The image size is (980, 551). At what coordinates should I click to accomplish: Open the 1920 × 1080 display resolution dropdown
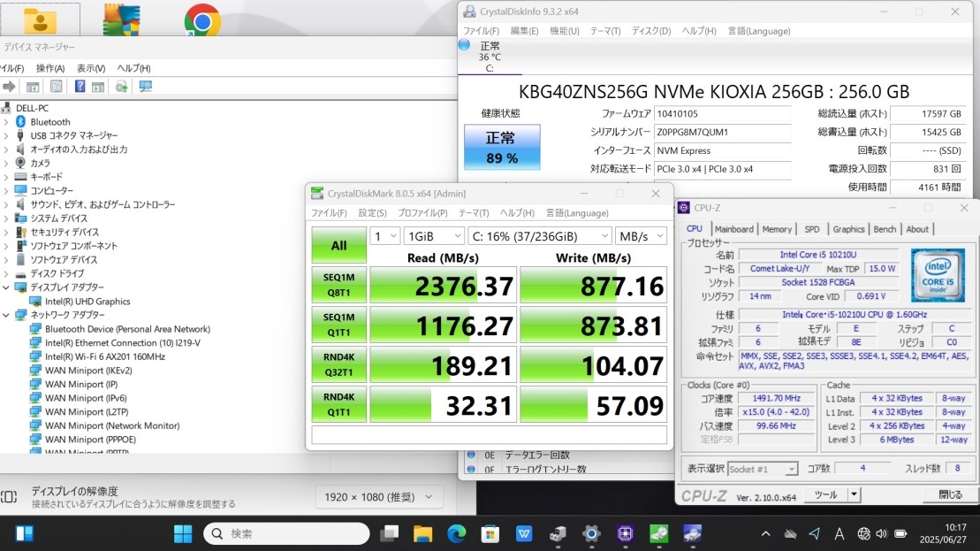point(379,497)
